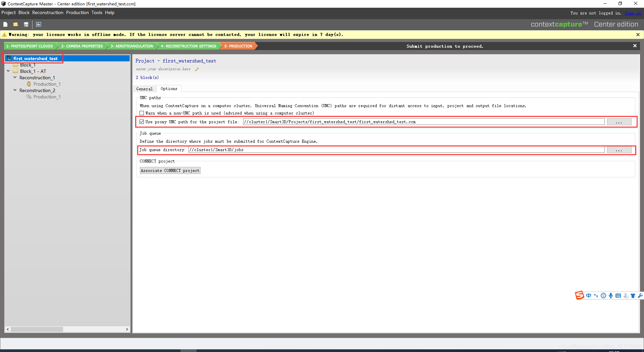Browse for the proxy UNC path

(x=619, y=122)
